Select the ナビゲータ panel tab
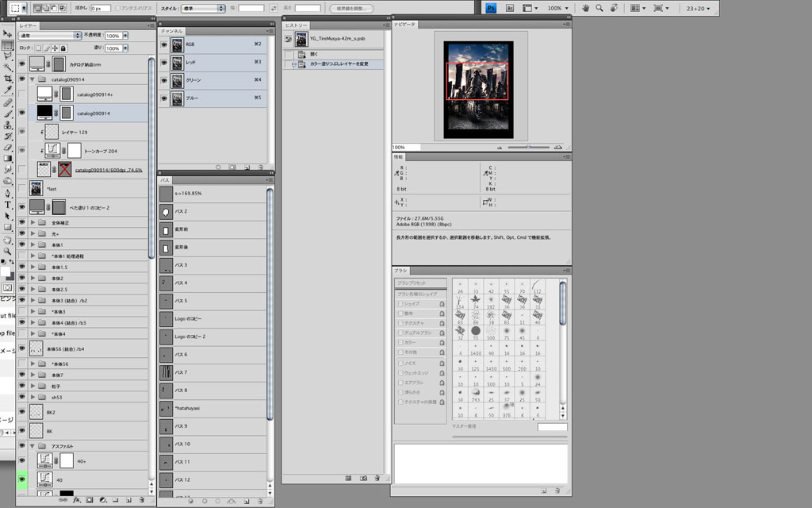This screenshot has width=812, height=508. pyautogui.click(x=406, y=25)
